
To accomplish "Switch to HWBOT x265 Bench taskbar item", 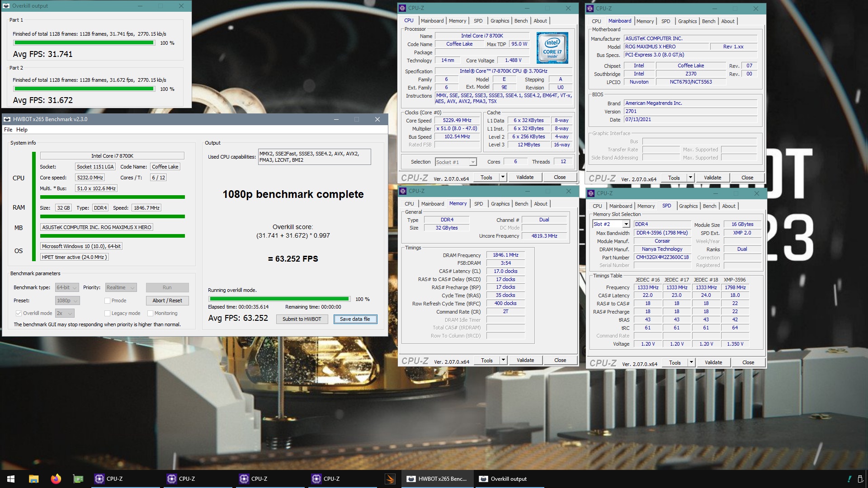I will tap(437, 479).
